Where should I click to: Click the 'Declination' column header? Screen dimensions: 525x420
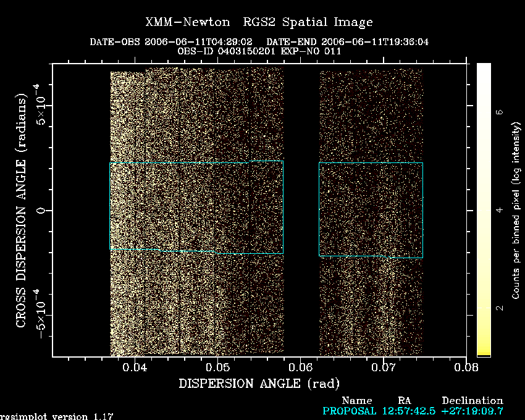[472, 401]
